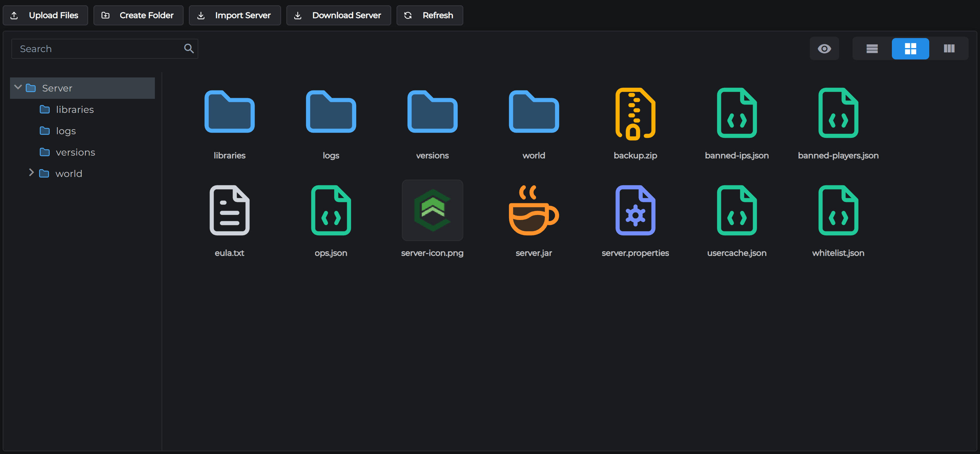Switch to list view layout
Viewport: 980px width, 454px height.
pos(872,48)
